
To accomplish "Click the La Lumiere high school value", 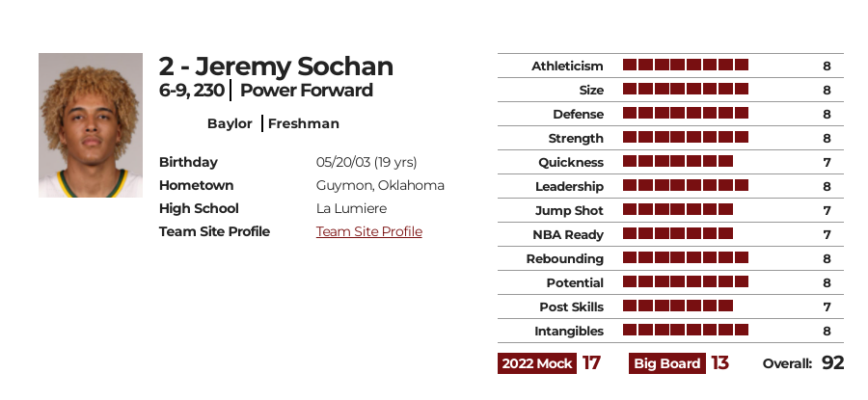I will [349, 208].
